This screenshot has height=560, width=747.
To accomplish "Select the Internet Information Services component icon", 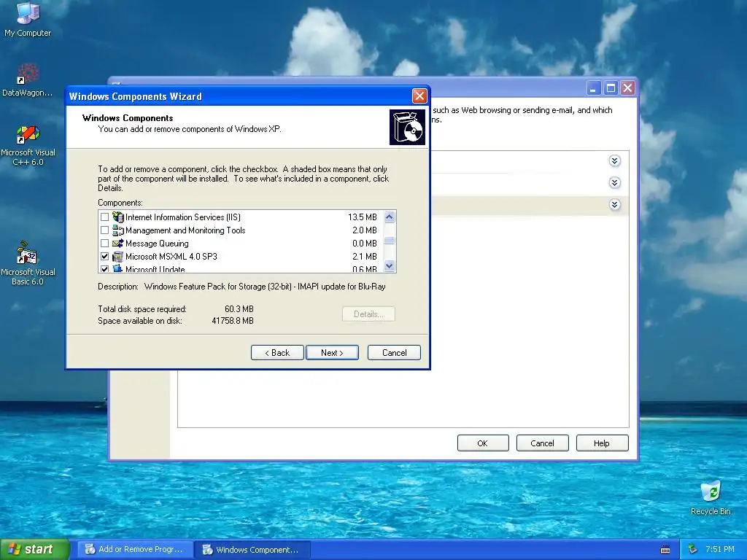I will [117, 217].
